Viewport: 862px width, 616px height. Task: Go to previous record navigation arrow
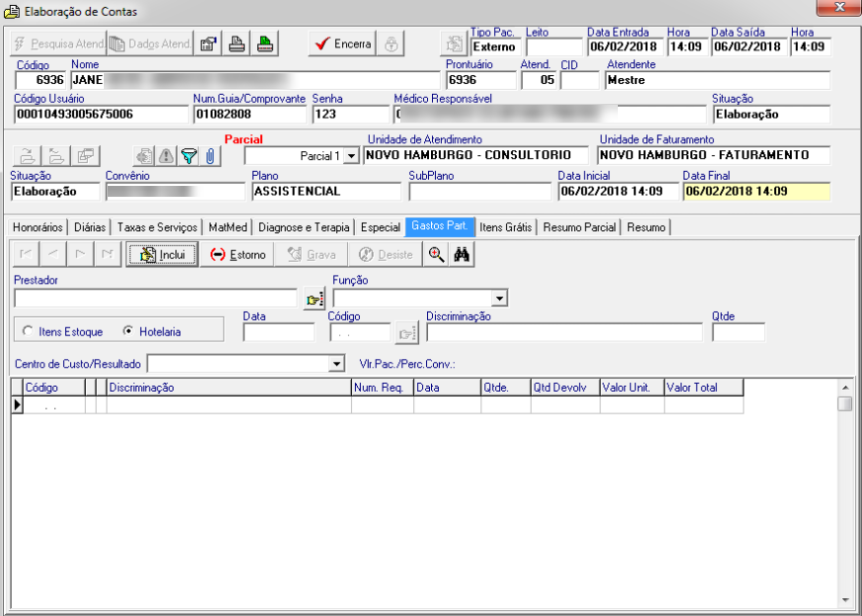52,254
